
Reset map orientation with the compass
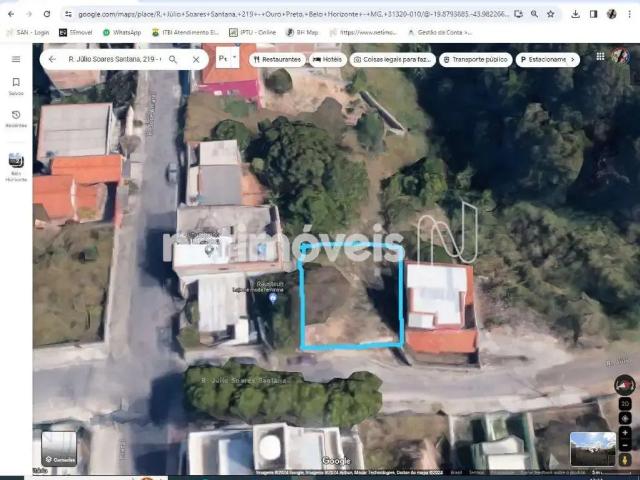pos(624,385)
